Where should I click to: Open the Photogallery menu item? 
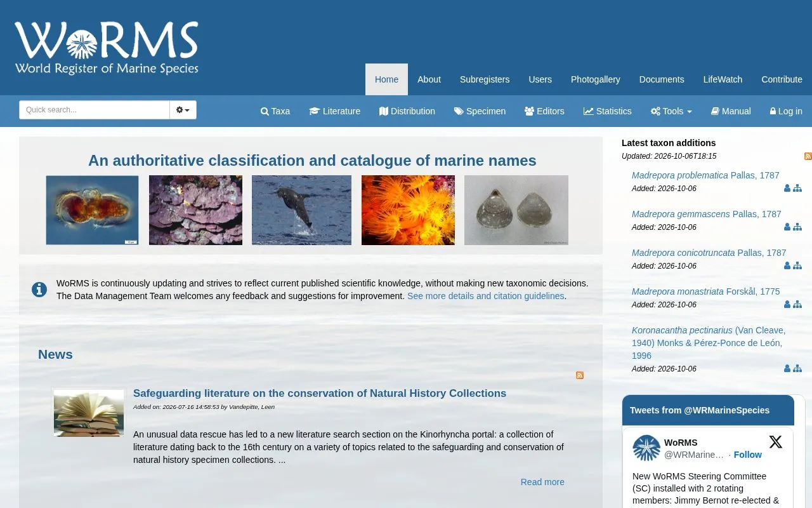(596, 79)
